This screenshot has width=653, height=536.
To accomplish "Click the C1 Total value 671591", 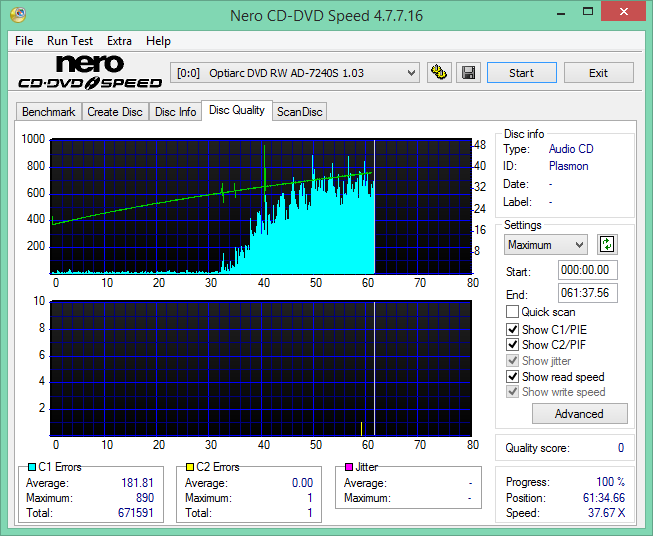I will [136, 513].
